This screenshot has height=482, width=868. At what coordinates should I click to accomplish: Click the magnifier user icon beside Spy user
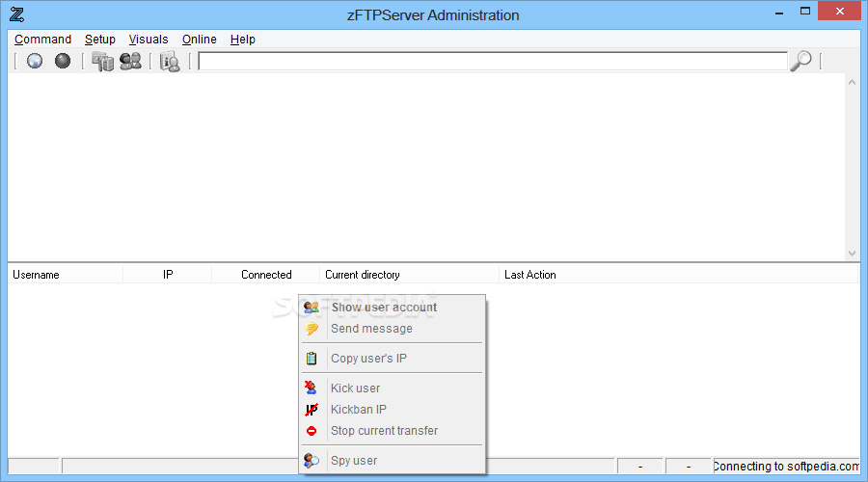[312, 461]
